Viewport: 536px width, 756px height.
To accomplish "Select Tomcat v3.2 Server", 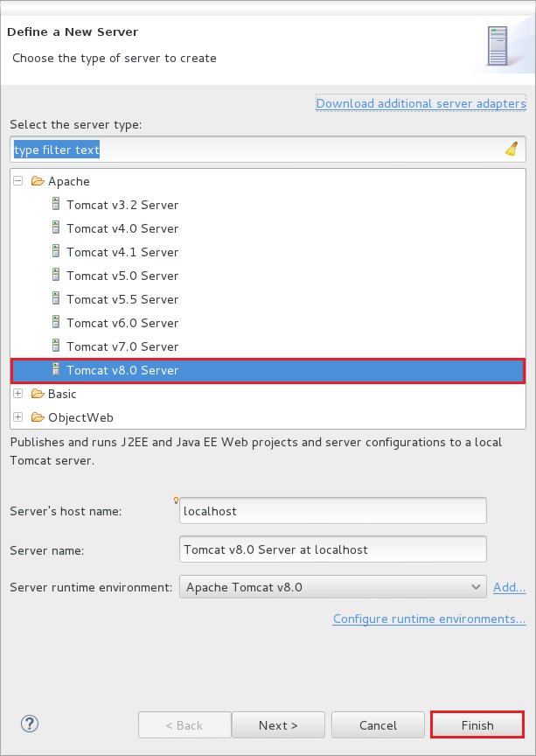I will (x=122, y=205).
